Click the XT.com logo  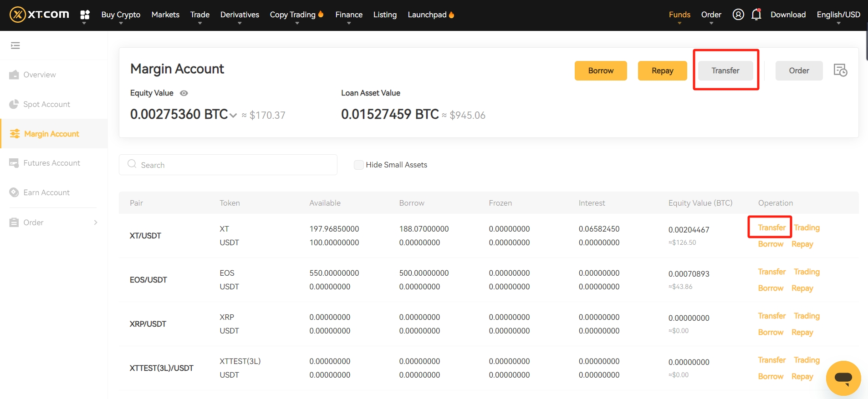click(x=39, y=15)
